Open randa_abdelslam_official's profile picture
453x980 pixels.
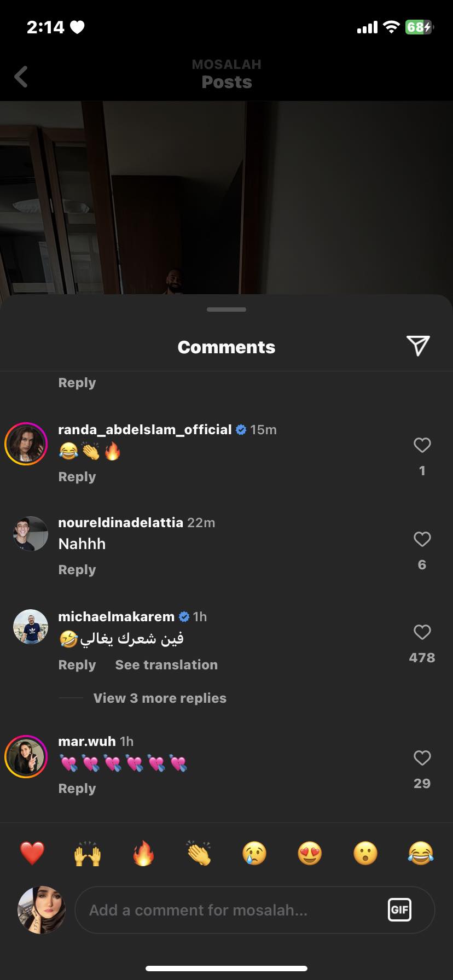point(26,444)
